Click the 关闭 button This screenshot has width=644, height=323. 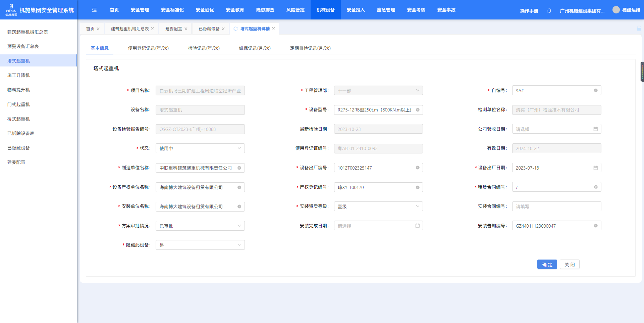(x=570, y=265)
